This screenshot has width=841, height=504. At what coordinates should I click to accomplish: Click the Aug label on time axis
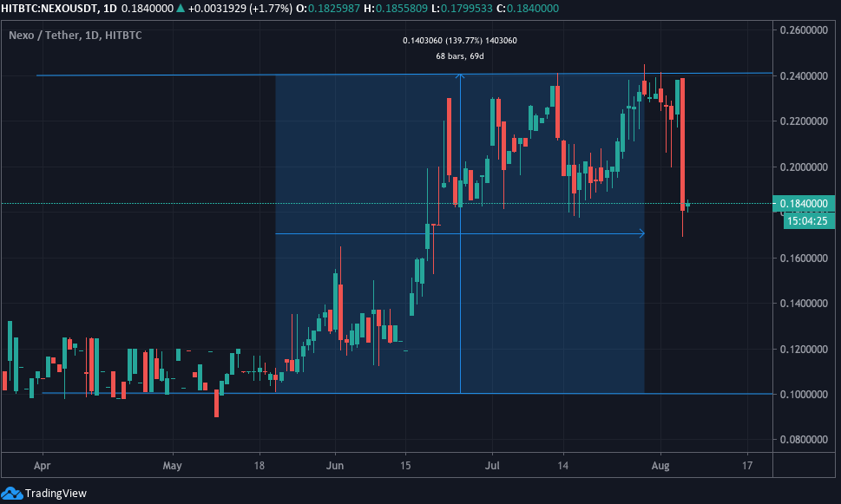[x=660, y=465]
